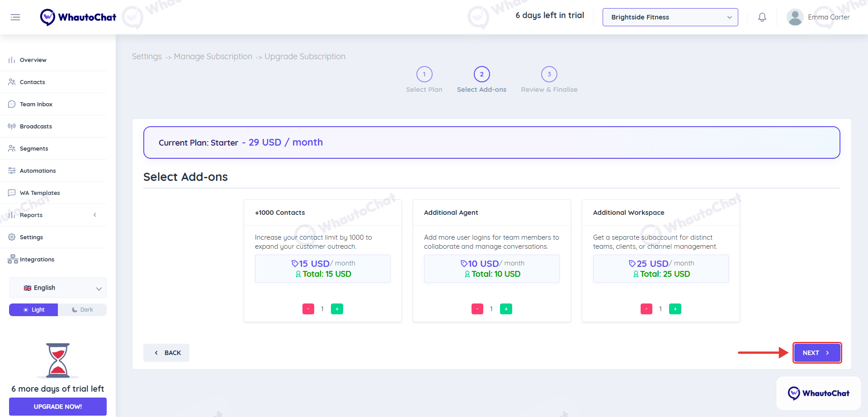Click the Settings breadcrumb link
The image size is (868, 417).
pos(147,57)
